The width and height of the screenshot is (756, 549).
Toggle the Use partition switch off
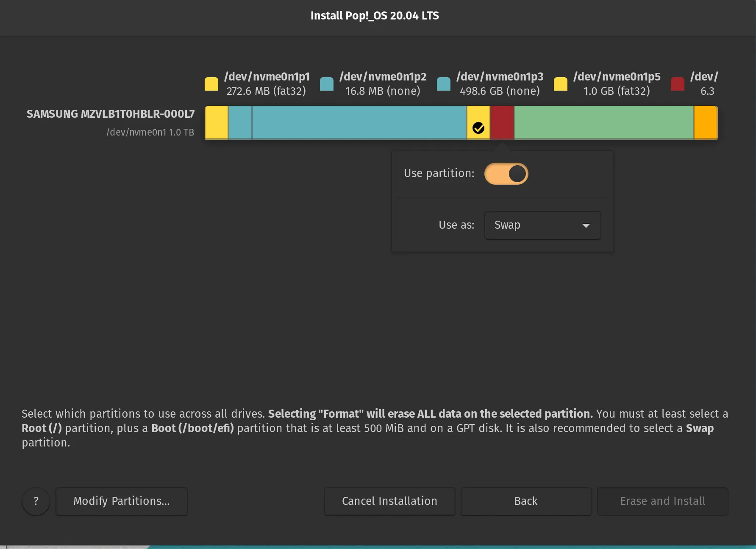coord(506,174)
